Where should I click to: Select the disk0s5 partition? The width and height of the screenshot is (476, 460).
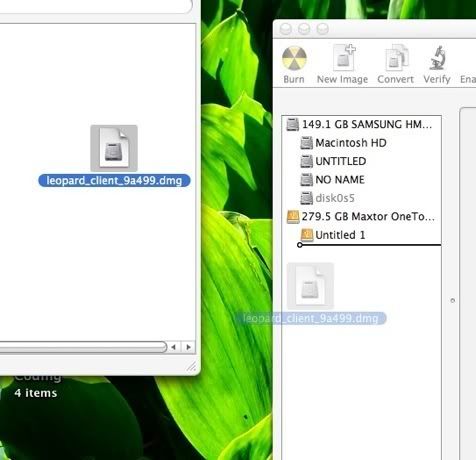click(x=362, y=198)
